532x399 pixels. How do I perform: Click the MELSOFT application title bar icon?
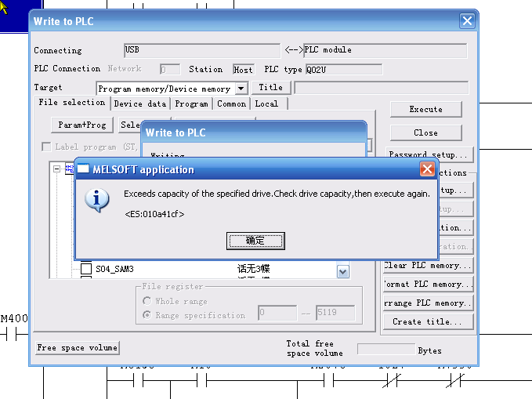coord(83,169)
